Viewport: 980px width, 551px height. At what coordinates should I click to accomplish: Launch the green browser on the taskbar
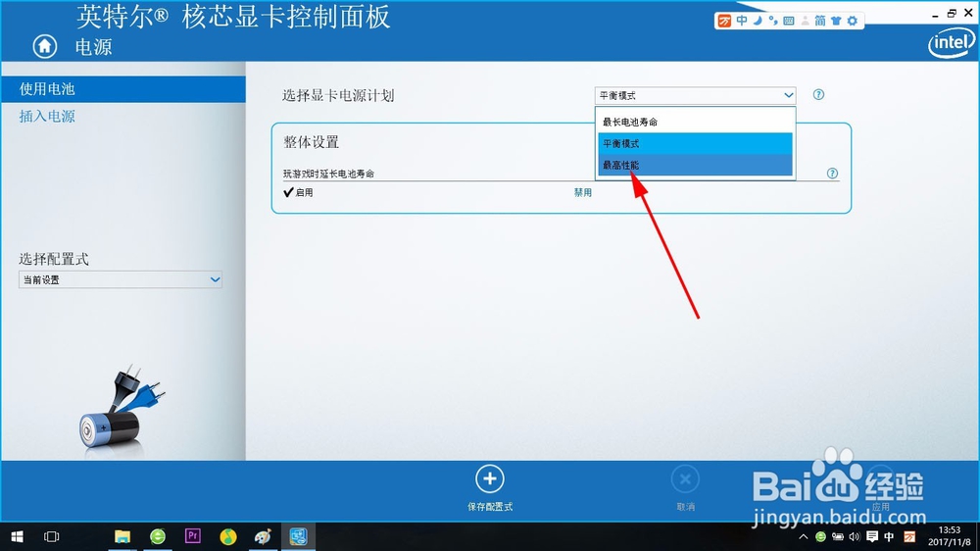click(x=158, y=536)
